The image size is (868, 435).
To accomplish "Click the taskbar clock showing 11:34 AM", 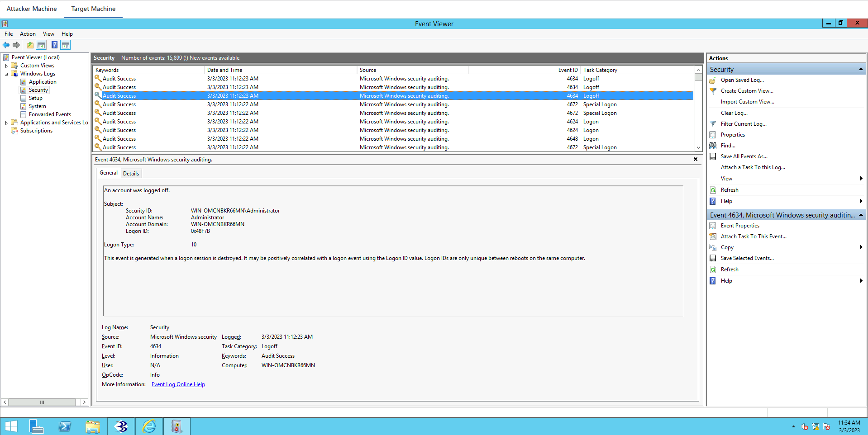I will [849, 426].
